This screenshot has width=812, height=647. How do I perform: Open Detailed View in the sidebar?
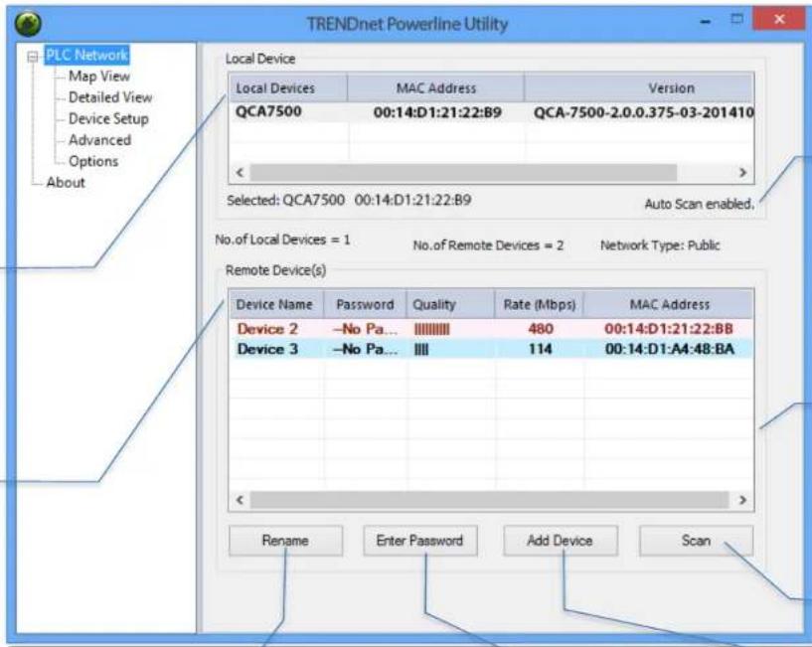coord(110,97)
